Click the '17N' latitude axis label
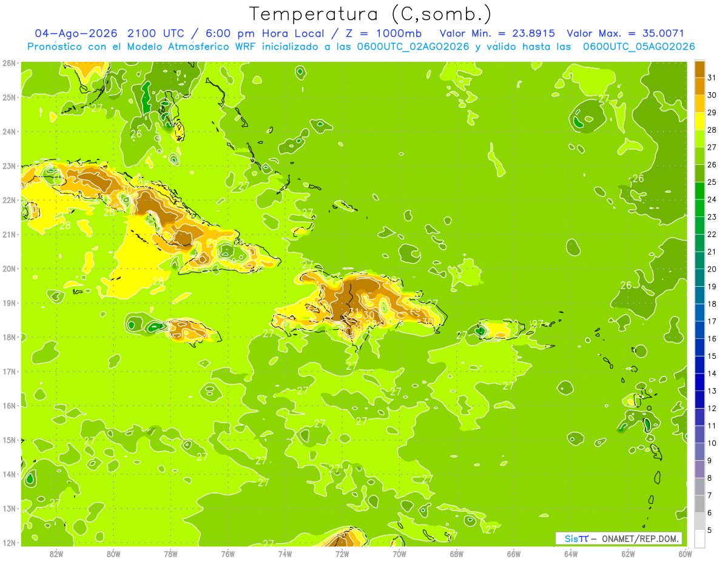Image resolution: width=728 pixels, height=562 pixels. click(x=8, y=372)
